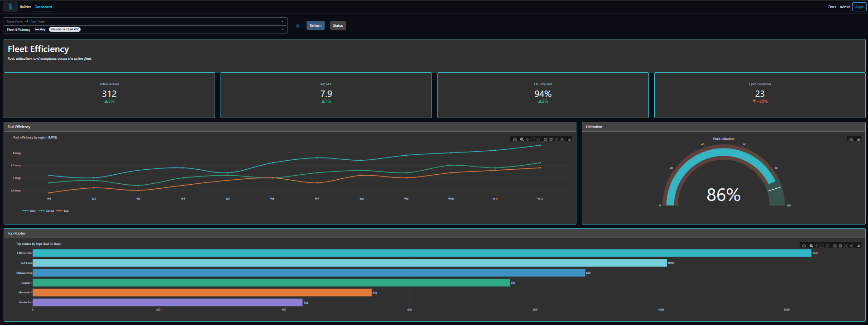Image resolution: width=868 pixels, height=325 pixels.
Task: Open the Docs link
Action: (832, 7)
